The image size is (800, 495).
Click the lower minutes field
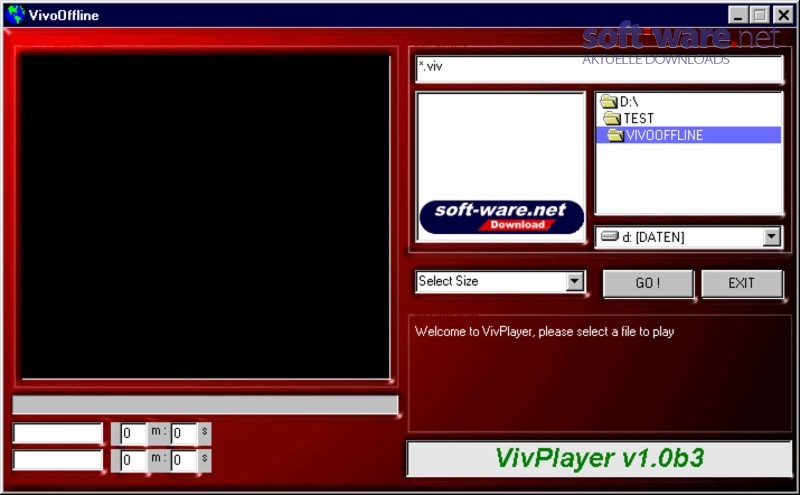(134, 460)
